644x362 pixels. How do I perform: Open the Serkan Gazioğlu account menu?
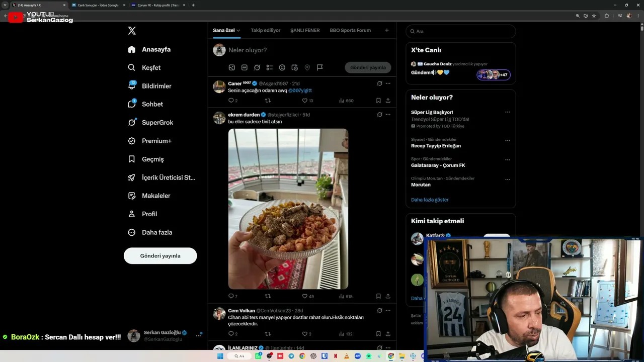click(165, 335)
